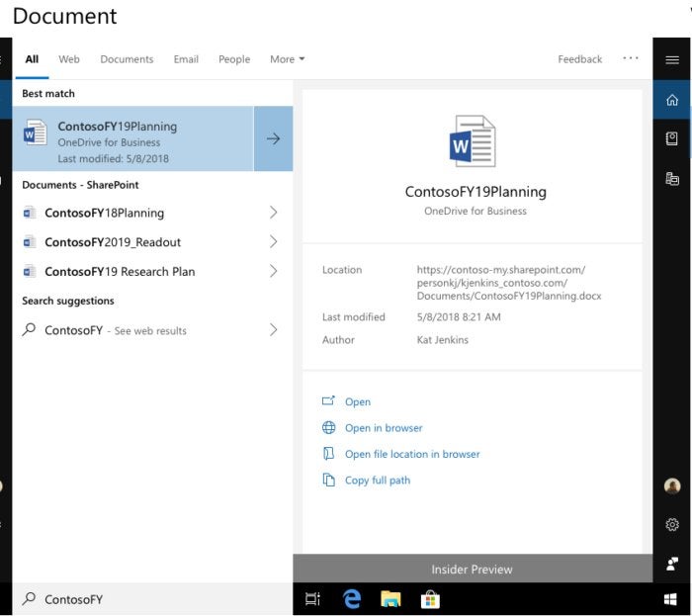Open the three-dot options menu

pyautogui.click(x=631, y=58)
